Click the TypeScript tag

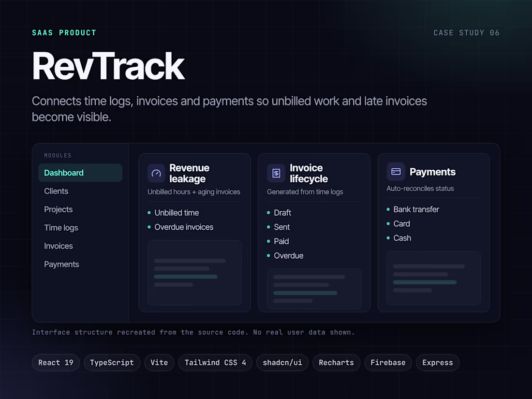(x=112, y=363)
